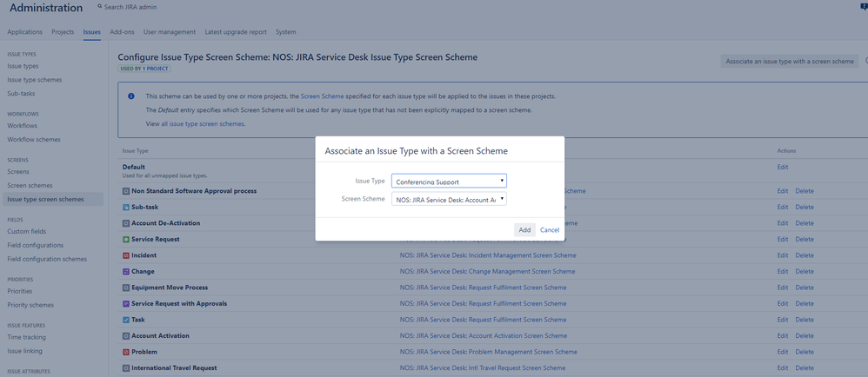The width and height of the screenshot is (868, 377).
Task: Edit the Default issue type mapping
Action: (x=783, y=167)
